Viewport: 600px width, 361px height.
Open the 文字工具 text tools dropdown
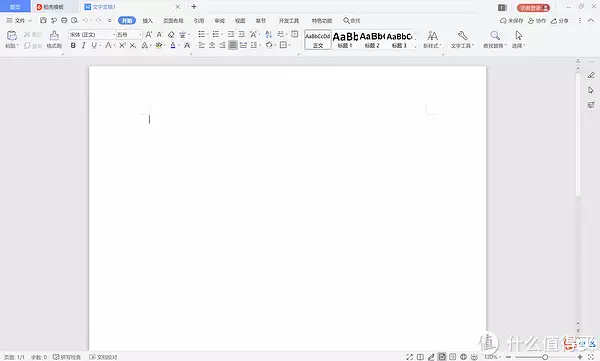[462, 39]
